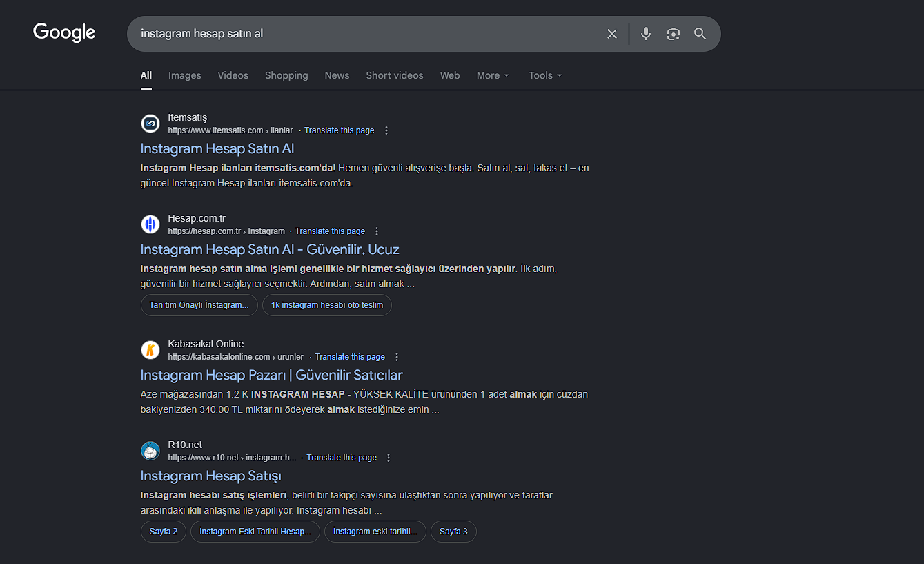Viewport: 924px width, 564px height.
Task: Switch to the Shopping tab
Action: pyautogui.click(x=286, y=75)
